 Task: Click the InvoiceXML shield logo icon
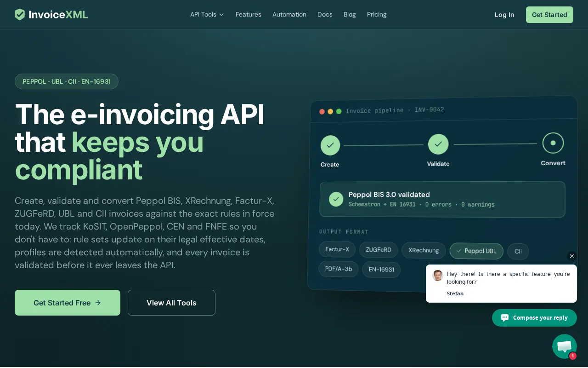20,15
